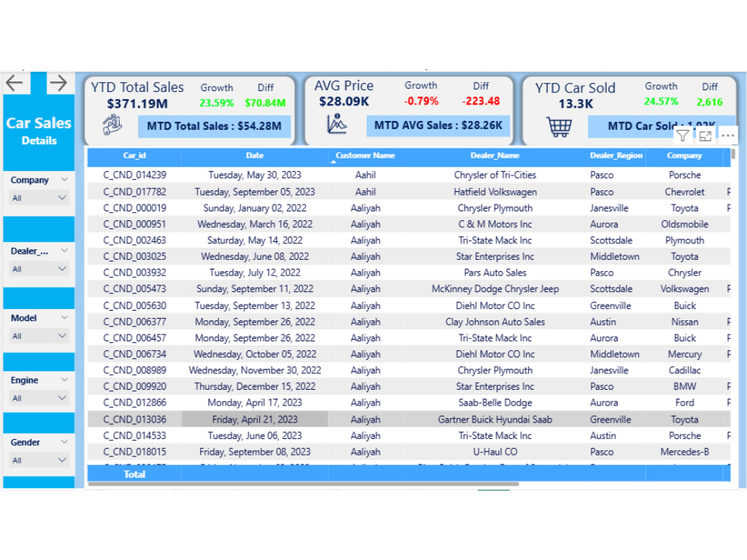747x560 pixels.
Task: Collapse the Engine slicer header chevron
Action: click(x=64, y=379)
